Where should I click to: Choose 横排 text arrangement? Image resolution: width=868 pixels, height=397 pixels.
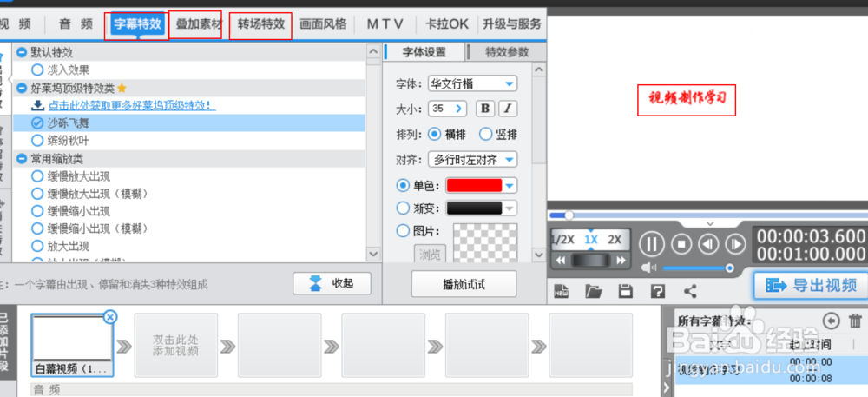(x=435, y=134)
